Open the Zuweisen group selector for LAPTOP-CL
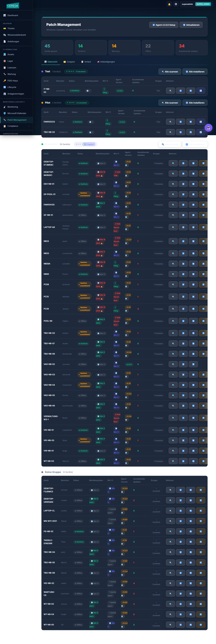 point(156,511)
